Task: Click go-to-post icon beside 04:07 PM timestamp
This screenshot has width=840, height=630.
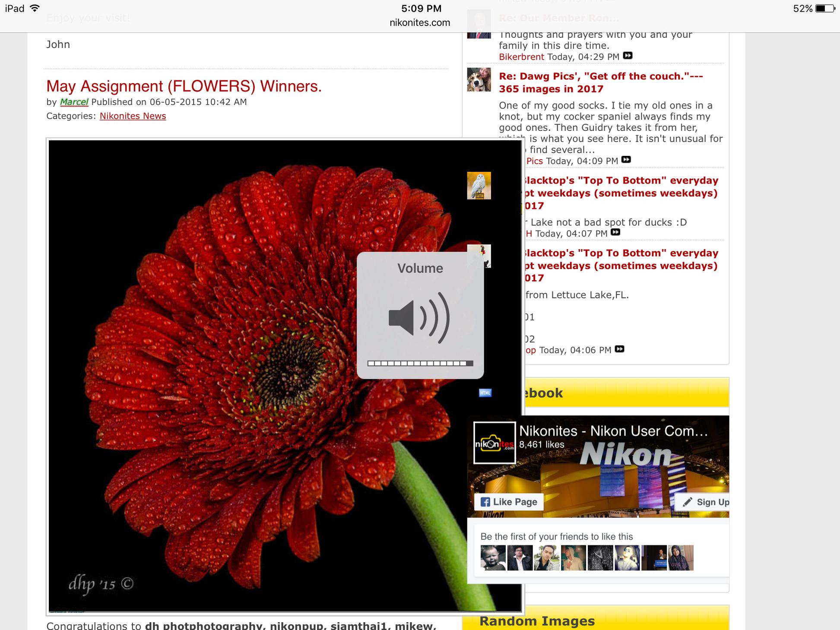Action: [615, 232]
